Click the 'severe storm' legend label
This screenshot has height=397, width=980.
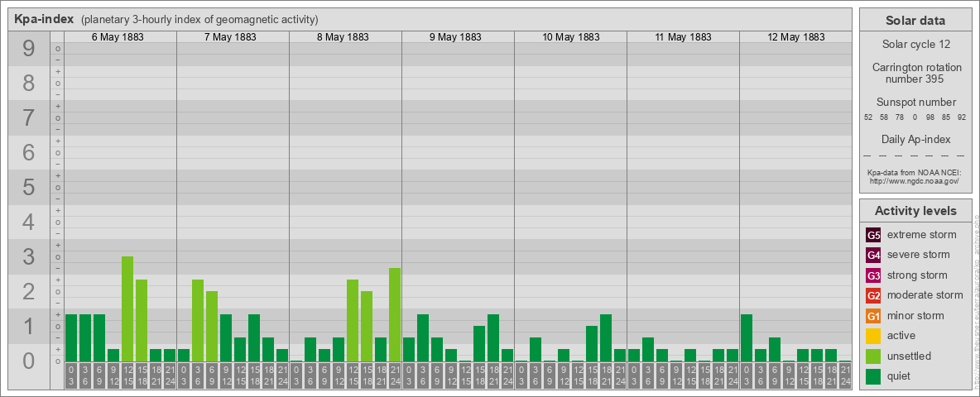918,255
